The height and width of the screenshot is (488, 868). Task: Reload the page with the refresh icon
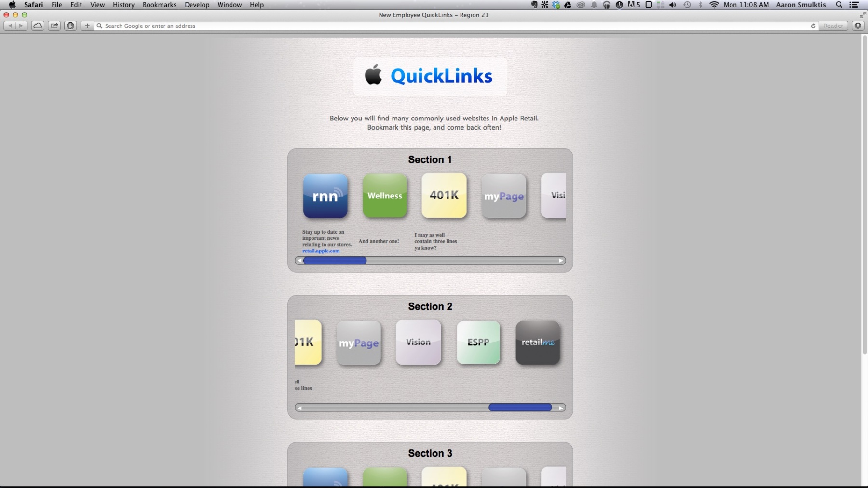coord(813,26)
